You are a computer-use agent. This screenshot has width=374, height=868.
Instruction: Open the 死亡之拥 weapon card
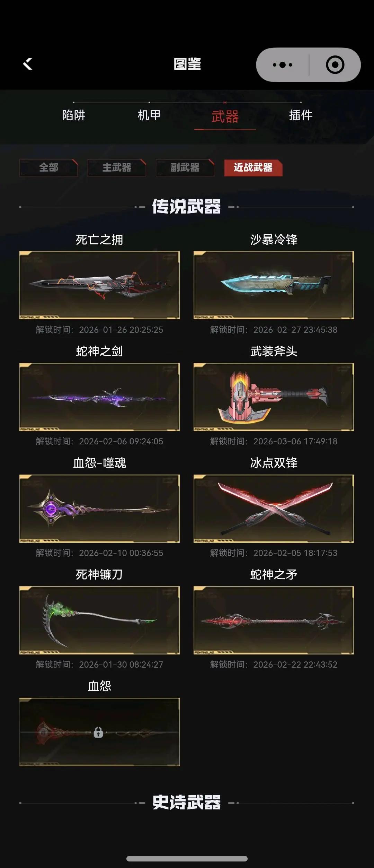coord(99,285)
